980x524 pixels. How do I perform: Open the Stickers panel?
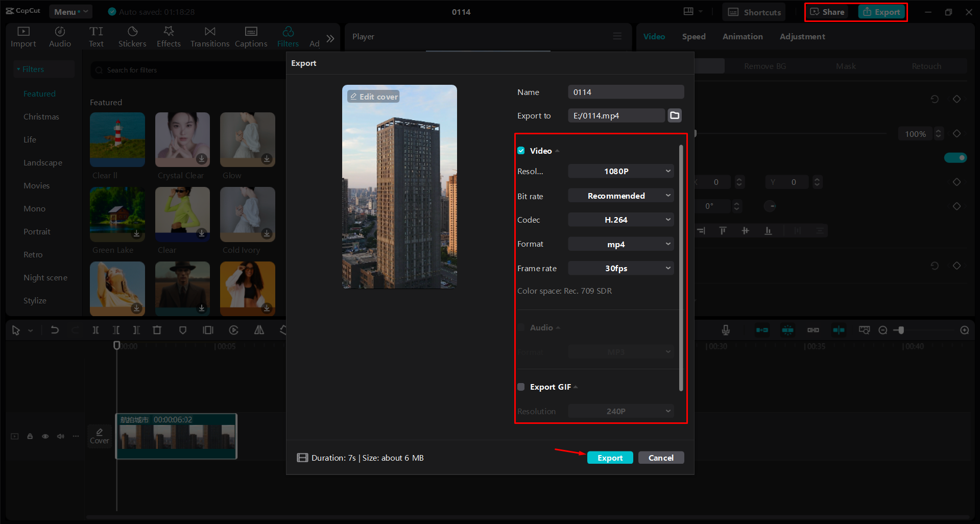(132, 36)
